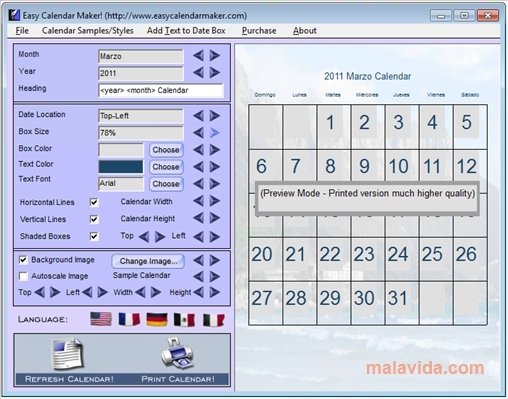
Task: Click previous Text Font left arrow
Action: click(199, 184)
